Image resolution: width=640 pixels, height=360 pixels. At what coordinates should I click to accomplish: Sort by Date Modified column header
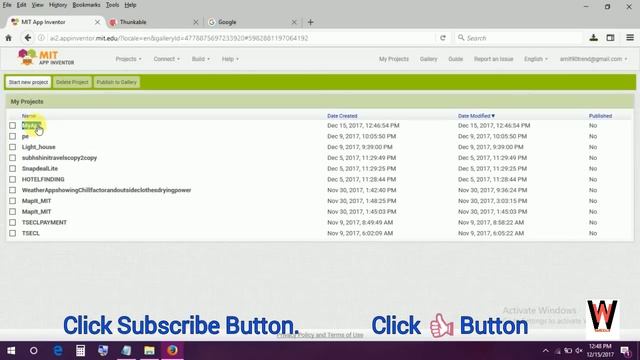click(x=476, y=116)
